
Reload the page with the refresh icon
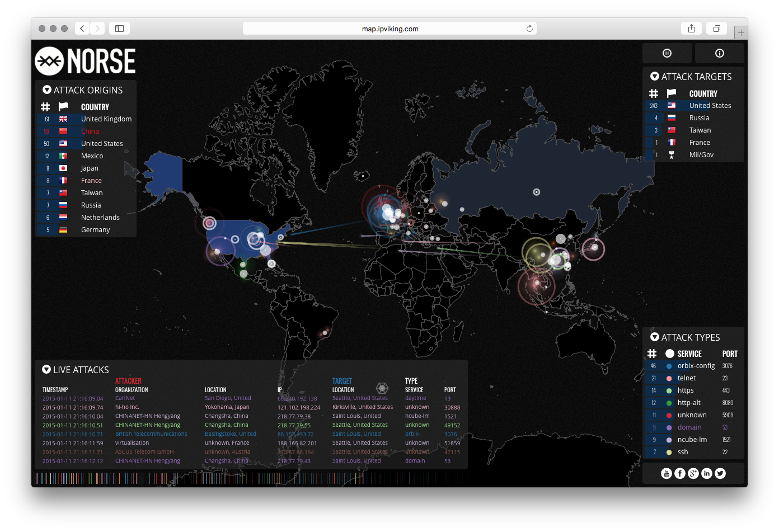click(529, 28)
